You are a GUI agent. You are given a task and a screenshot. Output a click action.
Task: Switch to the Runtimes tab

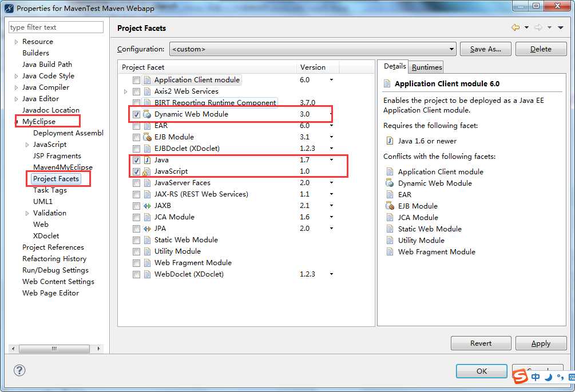pyautogui.click(x=427, y=67)
